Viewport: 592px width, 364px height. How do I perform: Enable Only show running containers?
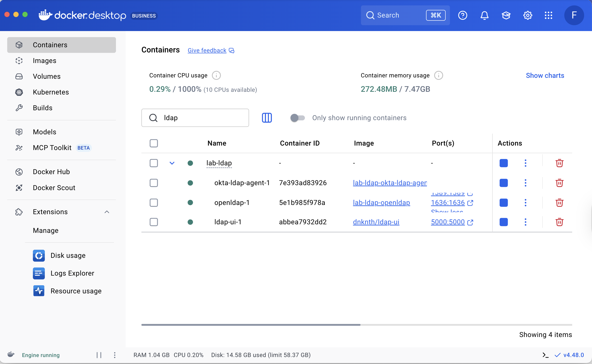point(297,118)
